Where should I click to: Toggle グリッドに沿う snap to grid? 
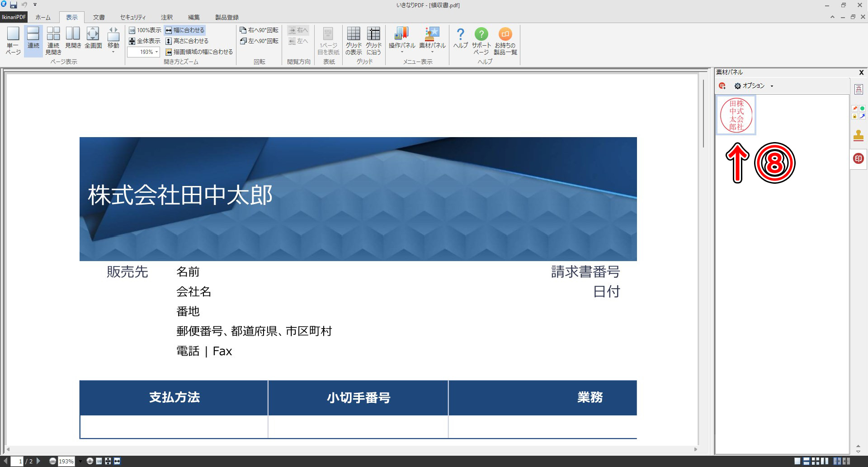click(x=373, y=40)
